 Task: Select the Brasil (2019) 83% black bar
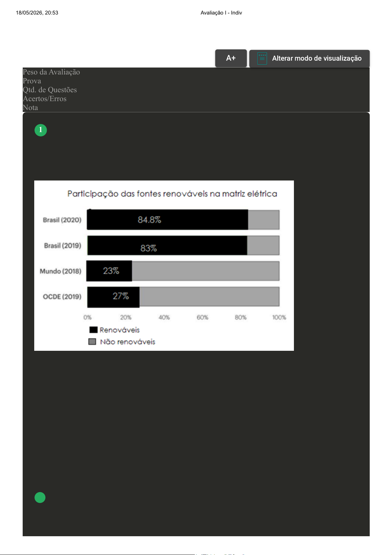[167, 245]
